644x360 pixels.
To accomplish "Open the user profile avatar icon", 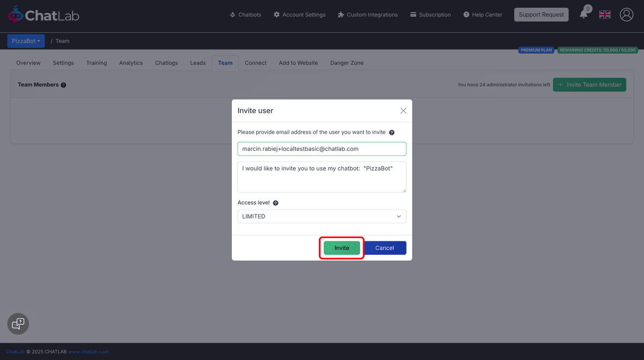I will pos(626,14).
